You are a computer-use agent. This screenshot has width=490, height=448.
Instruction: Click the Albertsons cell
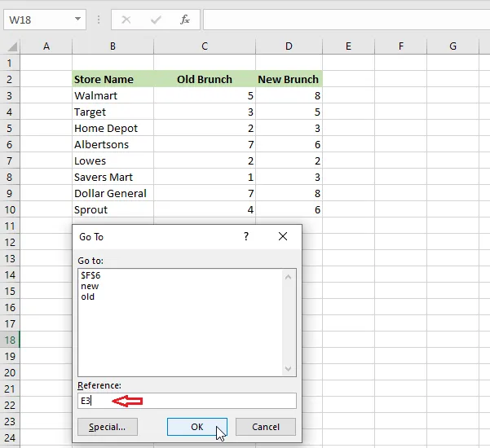[113, 144]
